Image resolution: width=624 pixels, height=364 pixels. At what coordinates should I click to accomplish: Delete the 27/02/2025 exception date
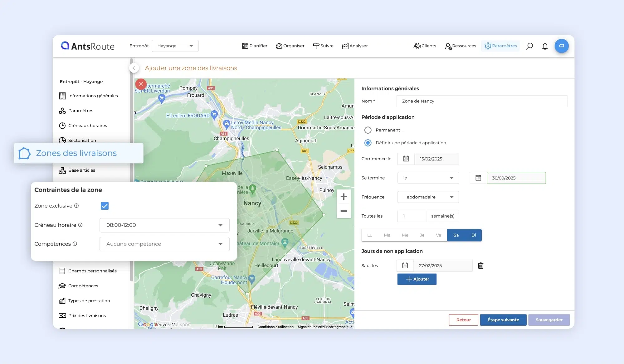[x=480, y=266]
